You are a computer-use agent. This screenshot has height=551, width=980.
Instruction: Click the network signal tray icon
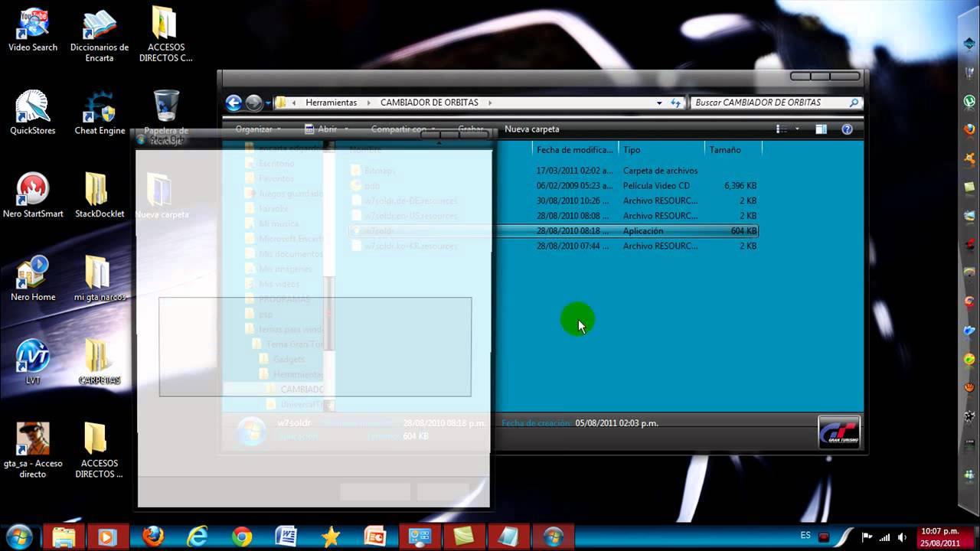point(885,537)
